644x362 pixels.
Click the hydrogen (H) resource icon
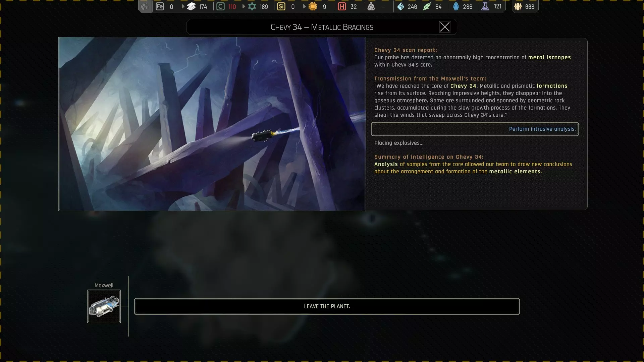tap(342, 6)
